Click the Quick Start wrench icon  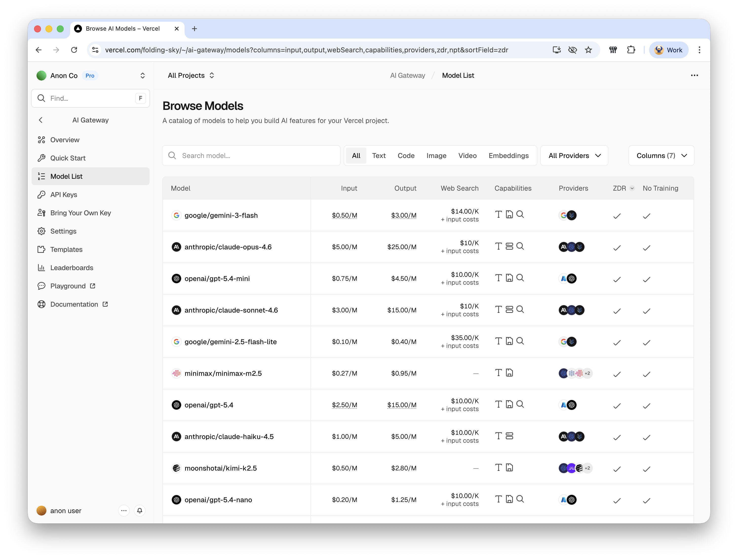coord(41,158)
